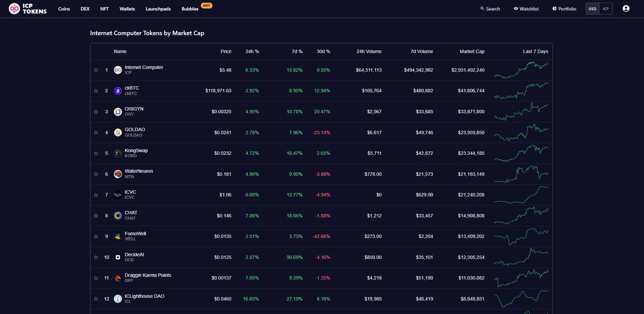
Task: Open the KongSwap token link
Action: coord(136,151)
